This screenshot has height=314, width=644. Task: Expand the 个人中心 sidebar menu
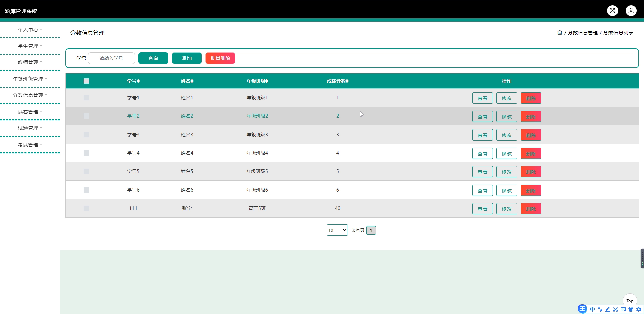pos(30,30)
